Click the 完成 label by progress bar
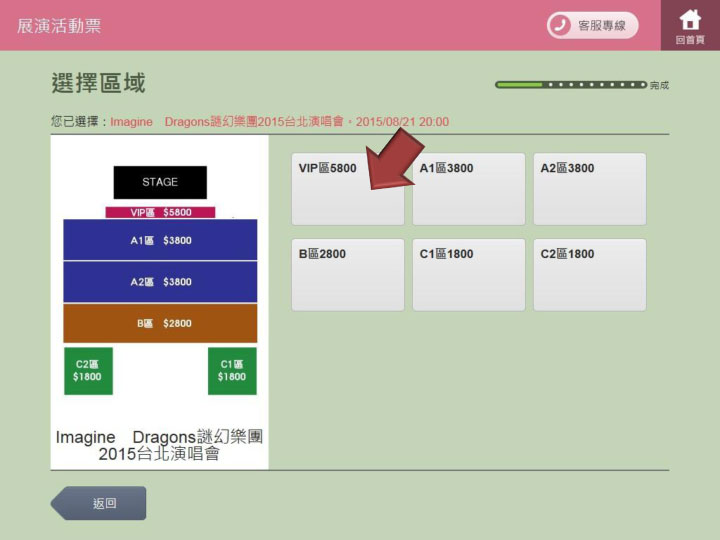 tap(659, 85)
